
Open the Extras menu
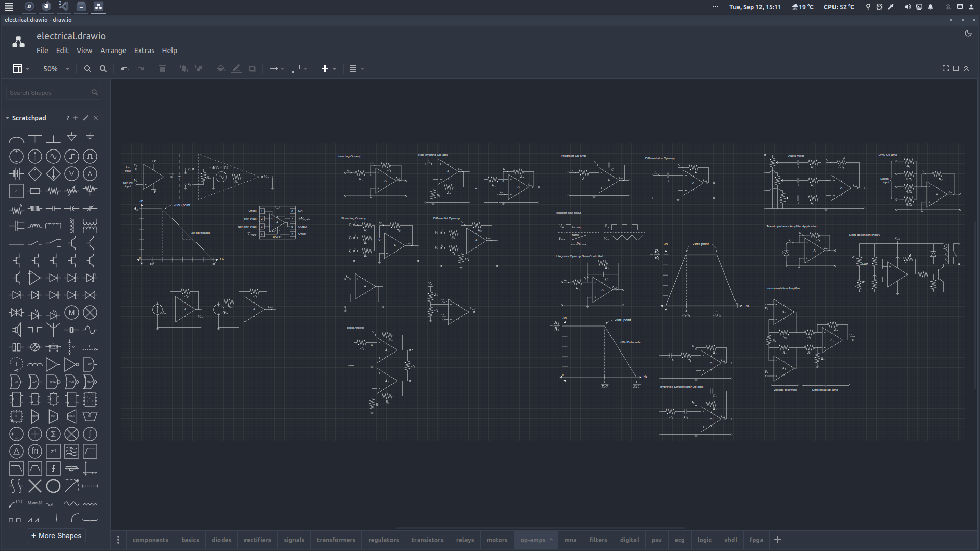[144, 51]
